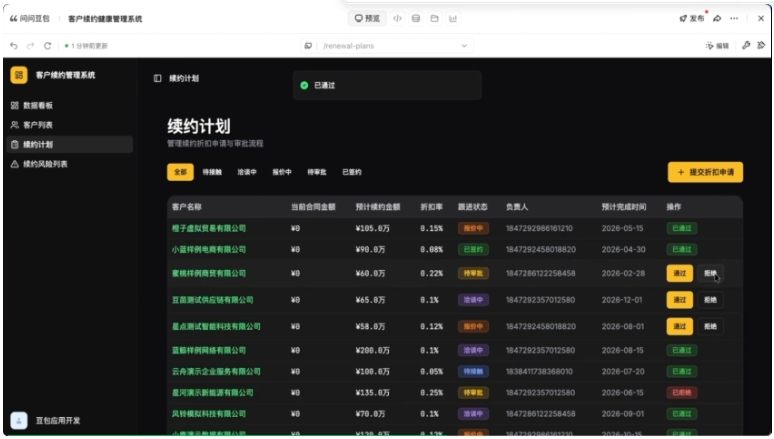Approve 豆苗测试供应链有限公司 with 通过
This screenshot has width=774, height=439.
click(x=680, y=300)
